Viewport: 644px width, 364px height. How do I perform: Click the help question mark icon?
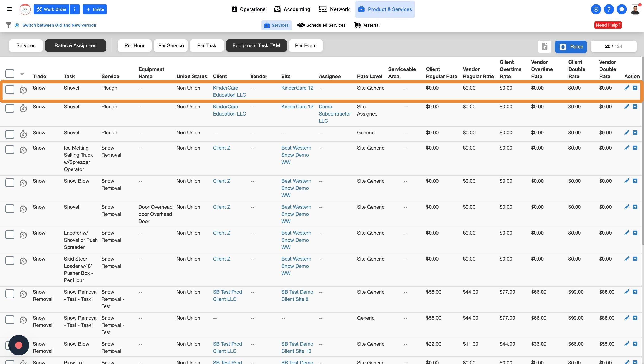coord(609,9)
